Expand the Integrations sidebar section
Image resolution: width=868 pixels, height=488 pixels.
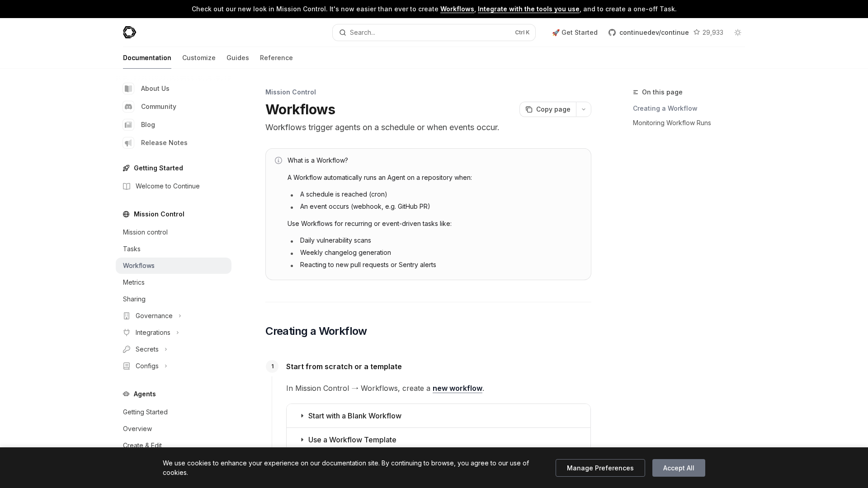point(153,333)
